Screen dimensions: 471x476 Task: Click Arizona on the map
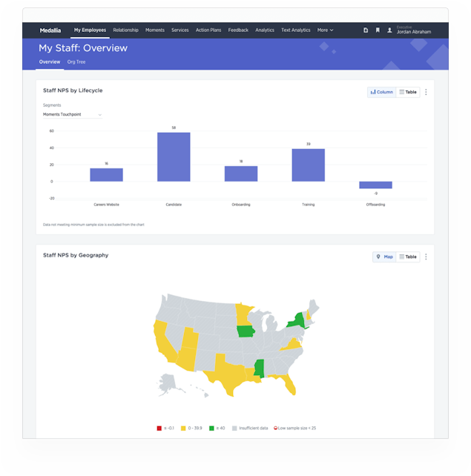[186, 360]
